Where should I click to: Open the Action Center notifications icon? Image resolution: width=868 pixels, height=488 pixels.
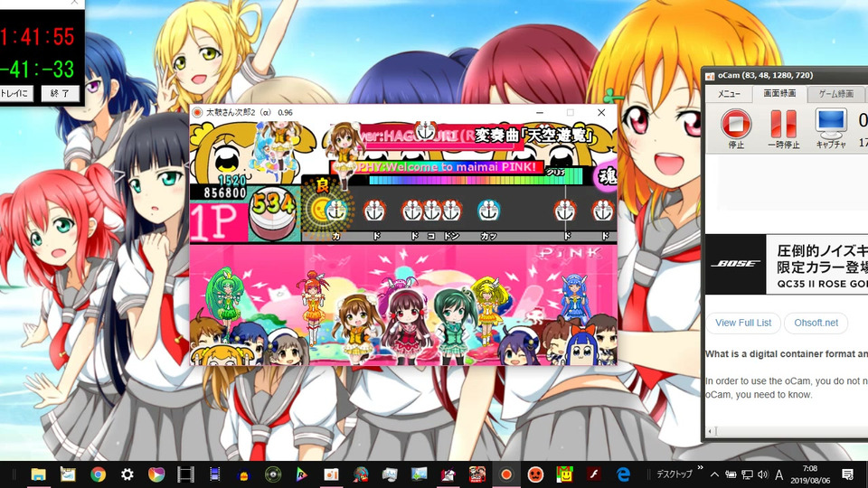847,474
